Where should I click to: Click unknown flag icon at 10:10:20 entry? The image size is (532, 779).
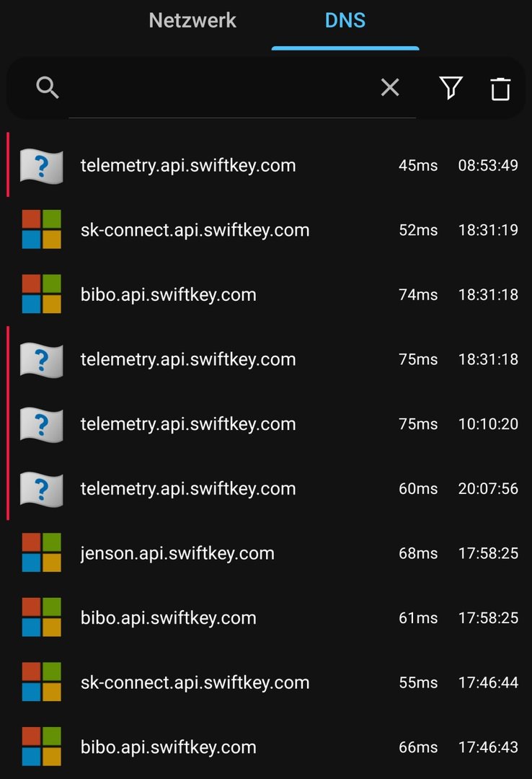coord(41,424)
